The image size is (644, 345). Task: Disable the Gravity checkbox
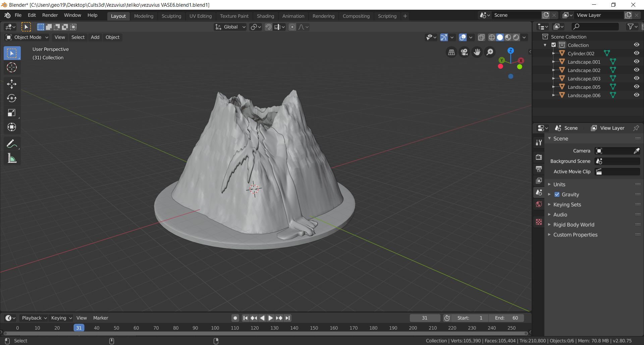pyautogui.click(x=557, y=194)
